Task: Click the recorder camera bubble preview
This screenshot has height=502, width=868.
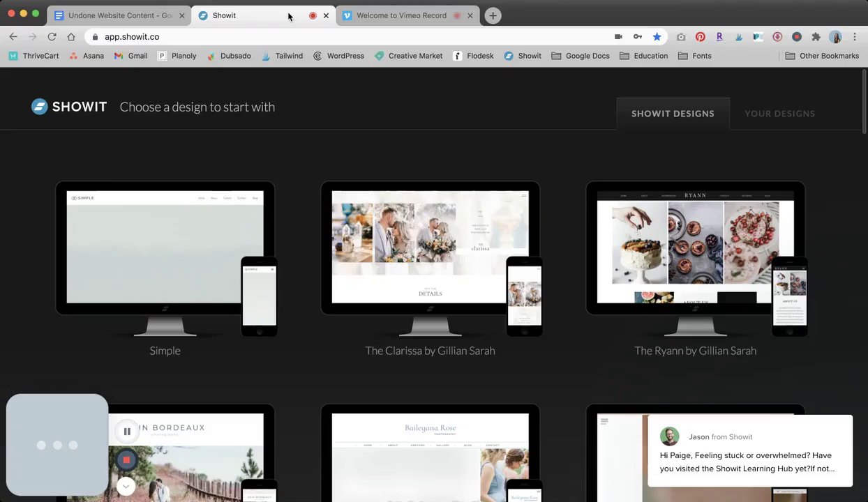Action: [x=57, y=445]
